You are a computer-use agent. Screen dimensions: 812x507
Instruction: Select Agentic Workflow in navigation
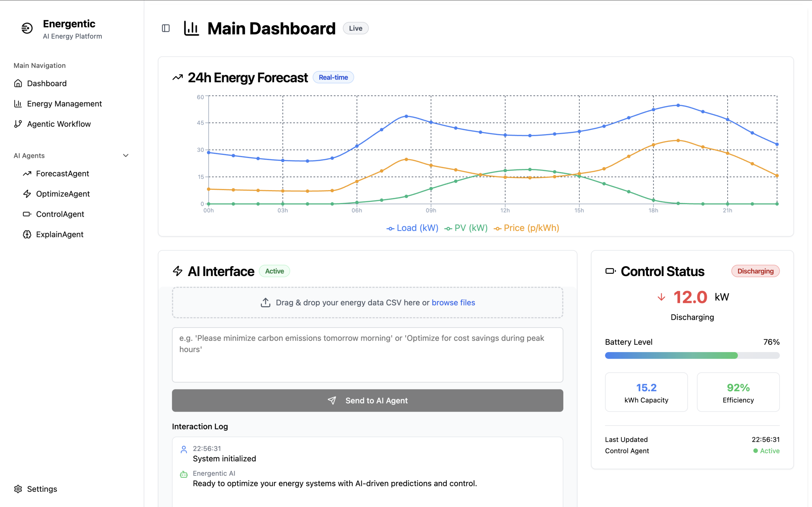(59, 124)
